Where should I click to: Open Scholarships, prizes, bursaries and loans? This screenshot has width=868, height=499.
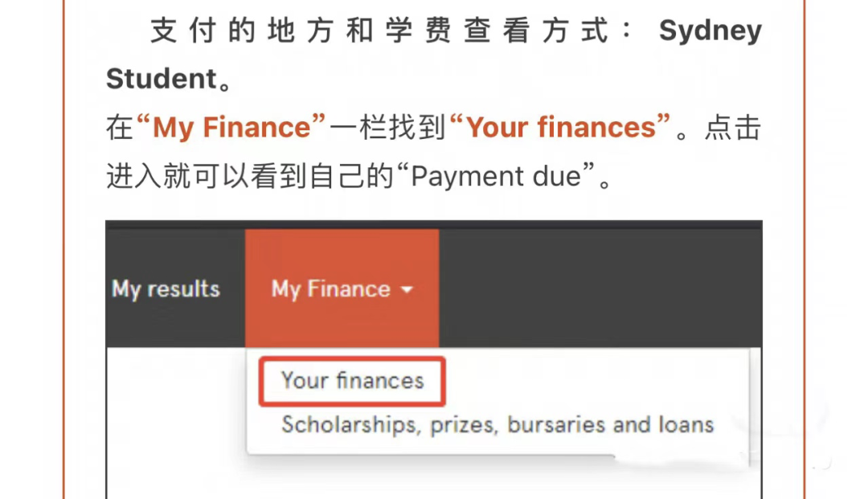(x=496, y=425)
